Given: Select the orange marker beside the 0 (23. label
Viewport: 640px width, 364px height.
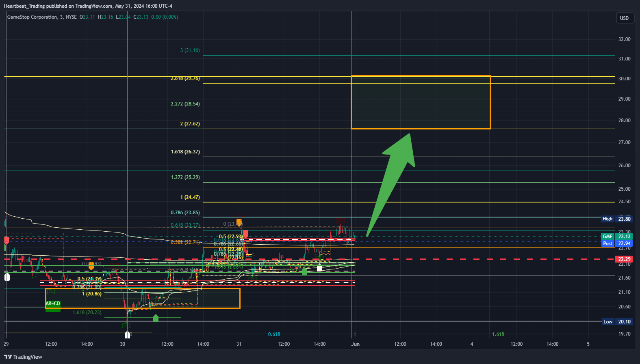Looking at the screenshot, I should coord(239,222).
